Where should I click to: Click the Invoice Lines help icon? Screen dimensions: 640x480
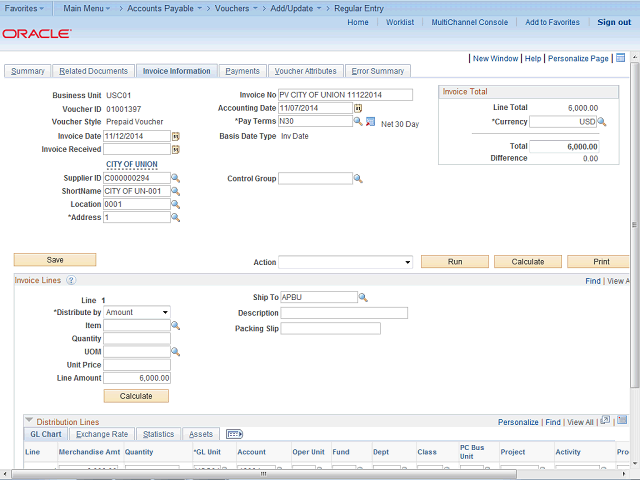[71, 281]
